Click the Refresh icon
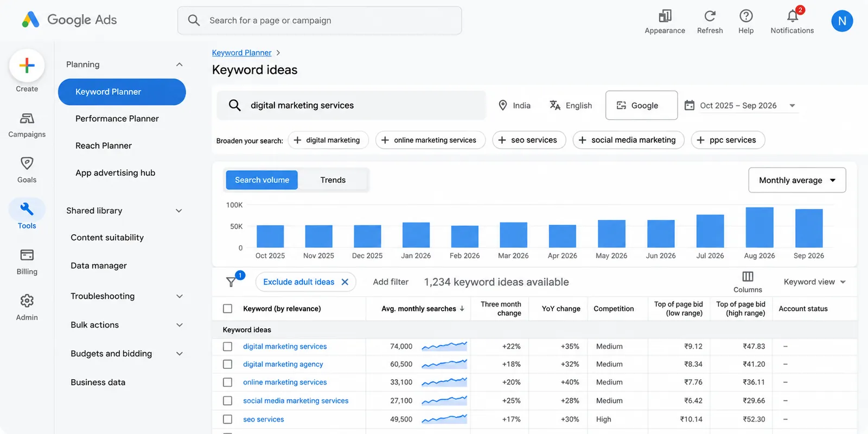Screen dimensions: 868x434 click(x=710, y=16)
